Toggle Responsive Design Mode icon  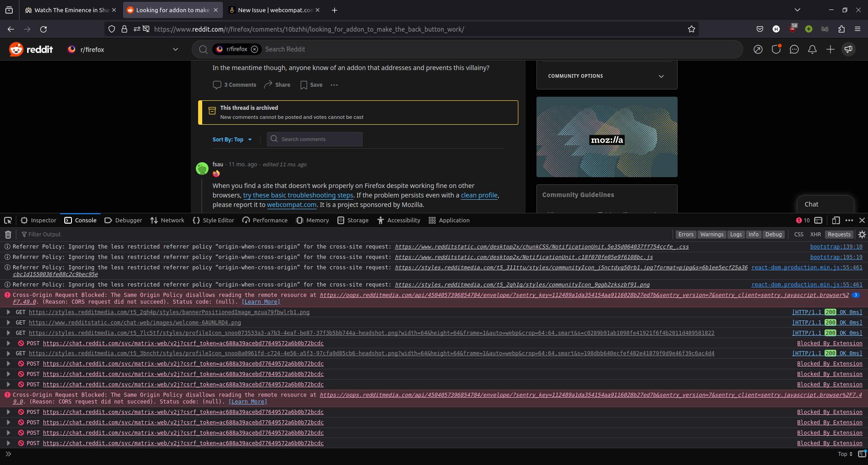(x=835, y=220)
